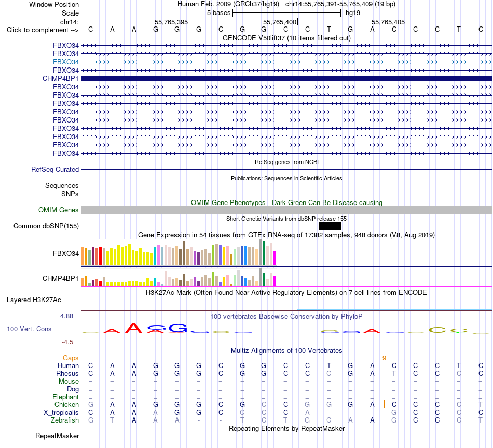Click 'Repeating Elements by RepeatMasker' title
The width and height of the screenshot is (493, 448).
[286, 428]
